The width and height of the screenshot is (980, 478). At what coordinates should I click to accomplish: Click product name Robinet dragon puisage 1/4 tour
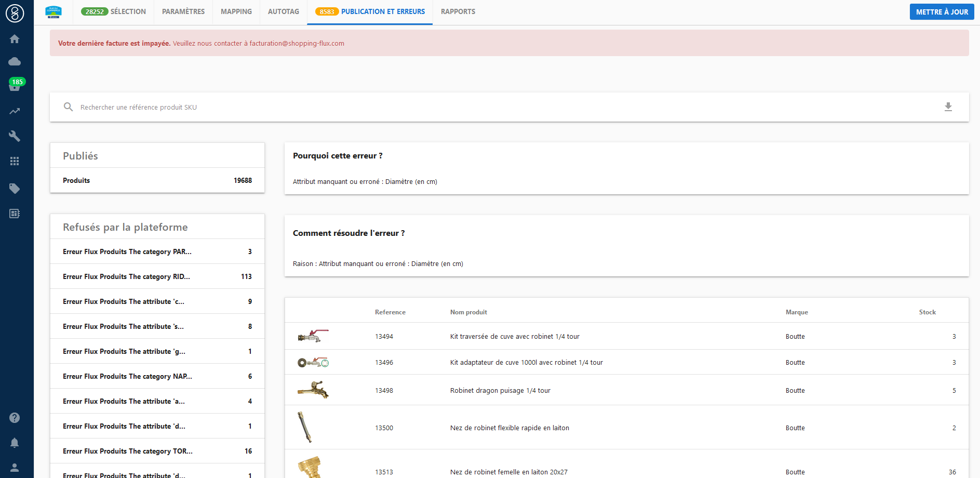[x=500, y=391]
